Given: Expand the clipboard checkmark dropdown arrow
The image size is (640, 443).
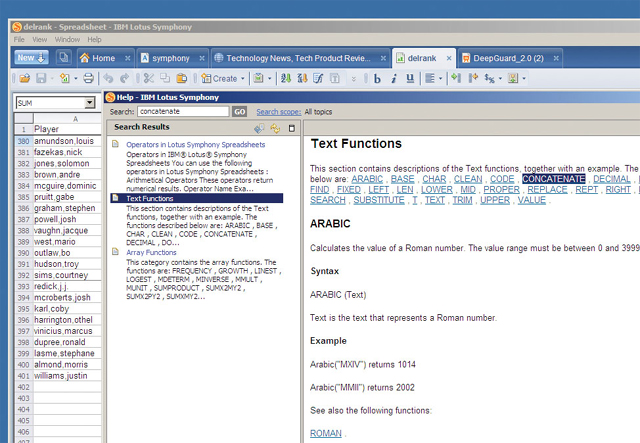Looking at the screenshot, I should point(269,78).
